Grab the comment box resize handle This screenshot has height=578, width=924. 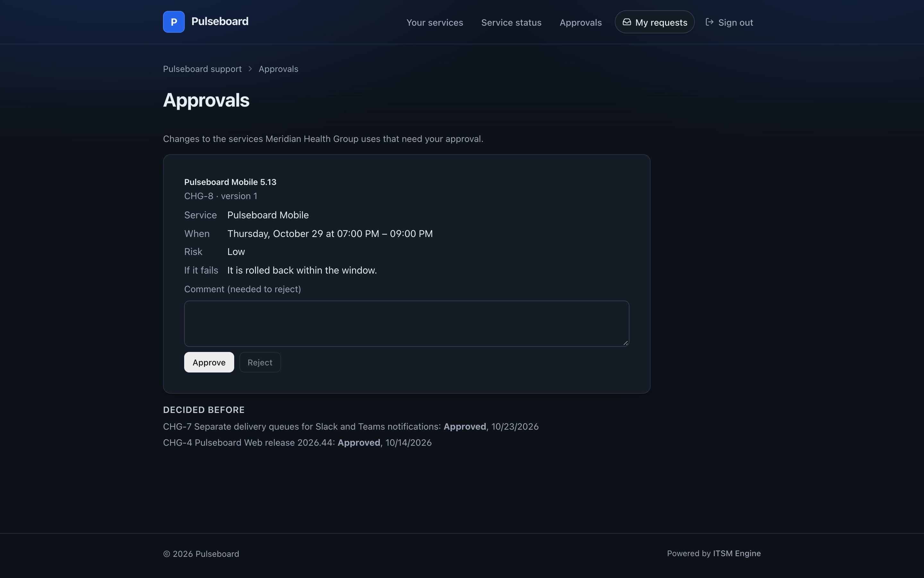coord(625,343)
